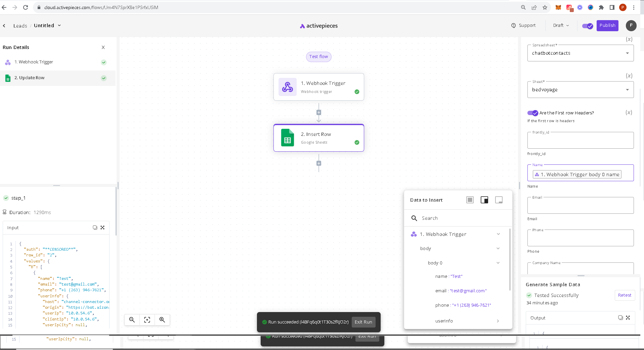Click the search magnifier in Data to Insert

(x=414, y=218)
